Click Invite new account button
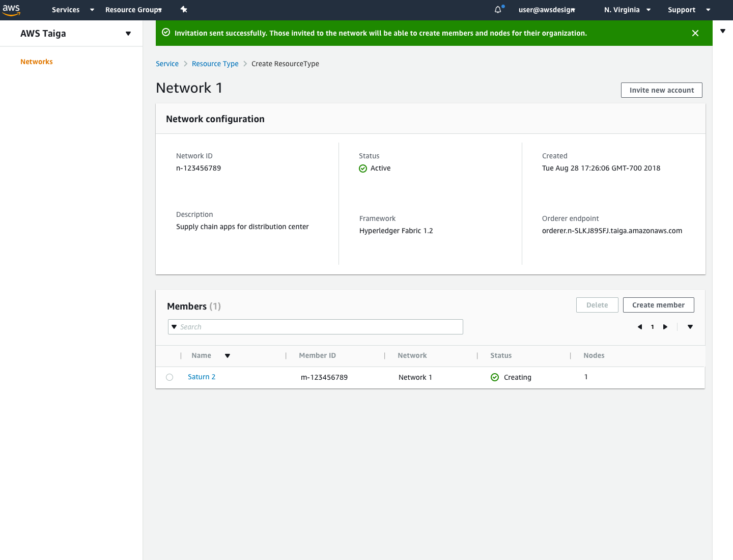 [661, 90]
